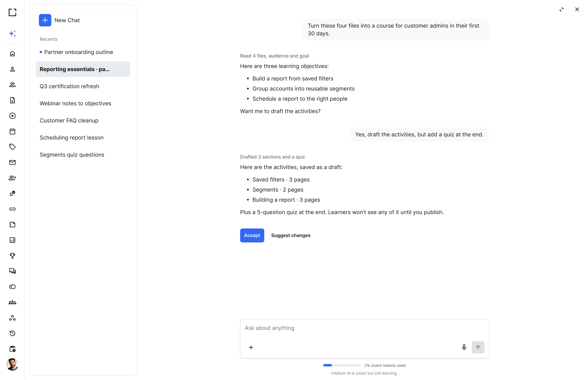Open the document page icon in sidebar
588x380 pixels.
point(12,100)
